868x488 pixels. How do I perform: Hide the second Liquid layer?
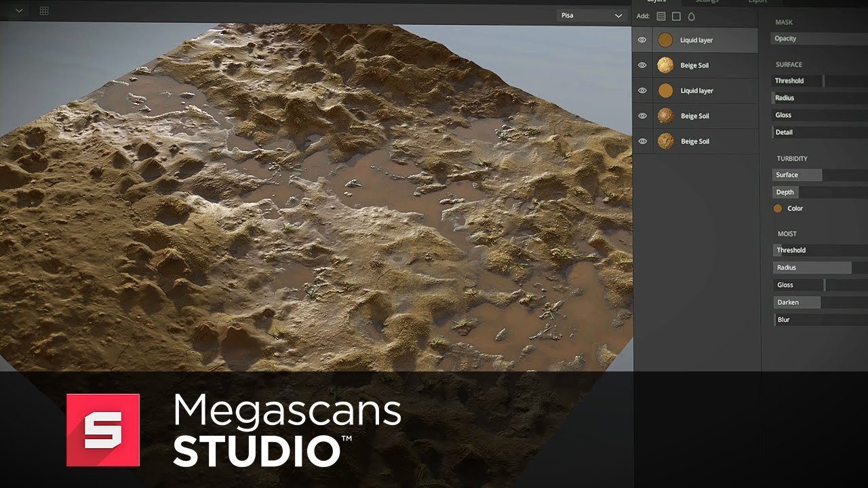[x=642, y=91]
